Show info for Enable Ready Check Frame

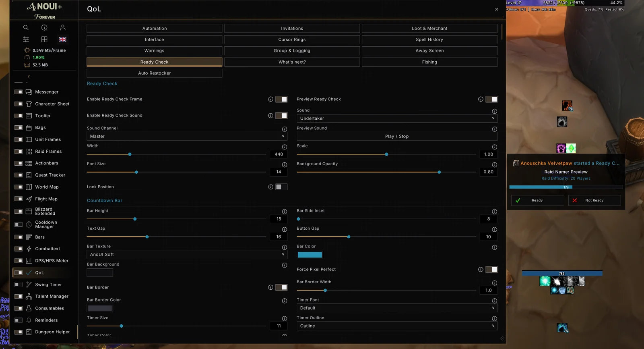[x=270, y=99]
